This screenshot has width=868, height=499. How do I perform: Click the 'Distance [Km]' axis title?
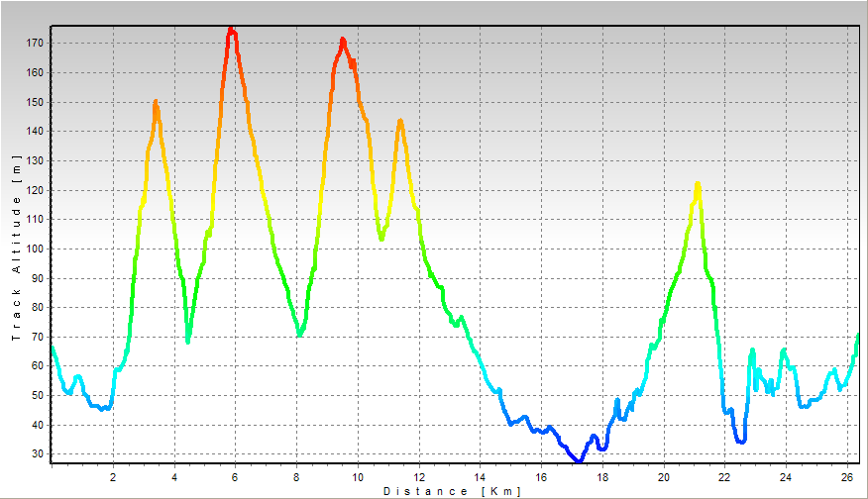coord(452,491)
